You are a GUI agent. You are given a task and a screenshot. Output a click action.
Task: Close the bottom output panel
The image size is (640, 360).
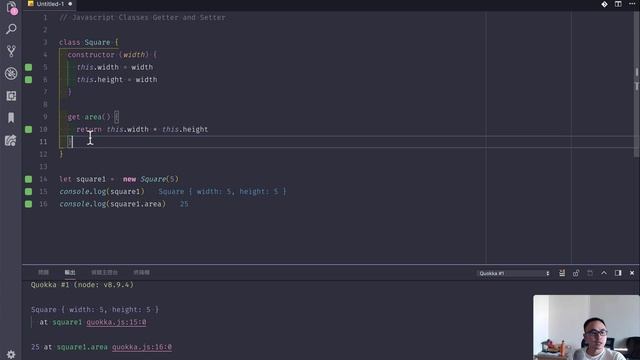[632, 273]
